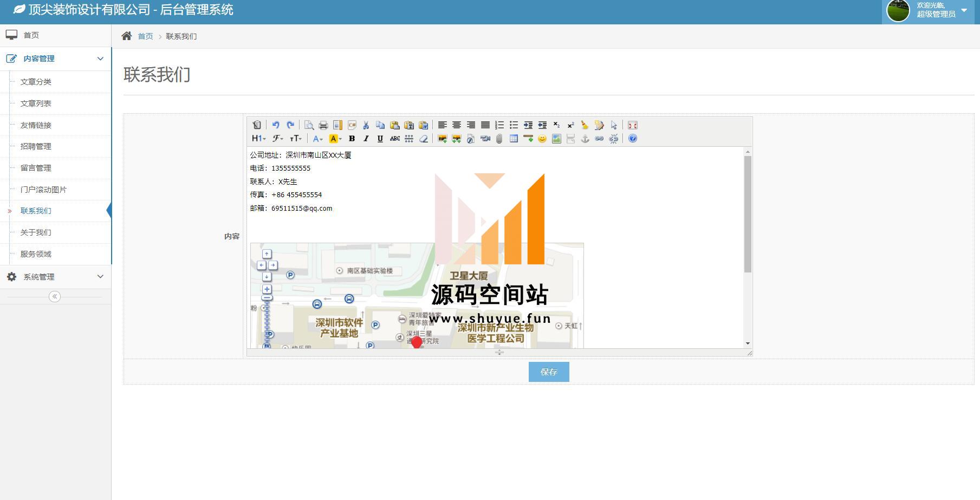
Task: Click the 首页 breadcrumb link
Action: 145,36
